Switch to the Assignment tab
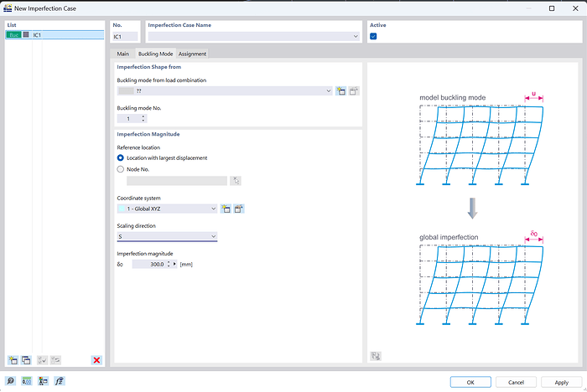 192,54
